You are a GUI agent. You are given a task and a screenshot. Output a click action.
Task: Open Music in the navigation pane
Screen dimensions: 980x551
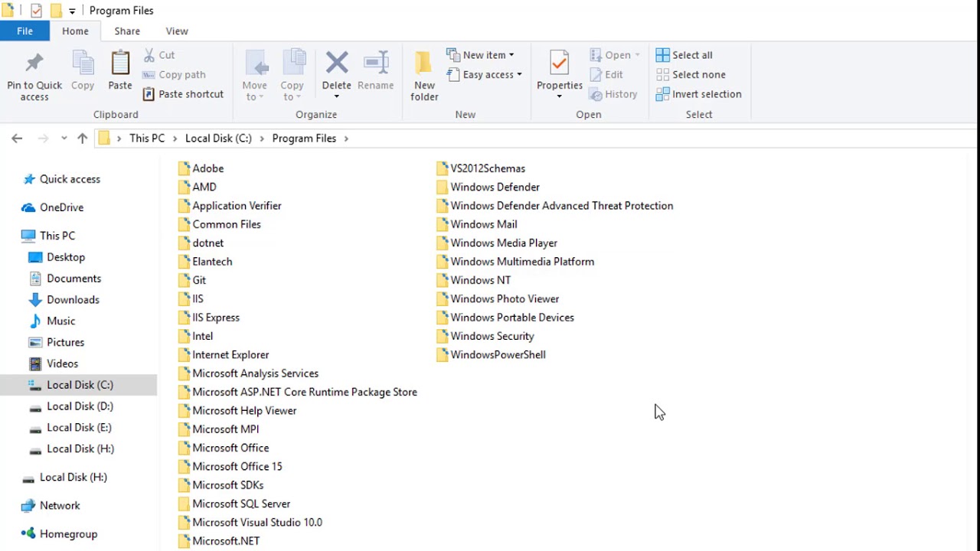[x=52, y=321]
